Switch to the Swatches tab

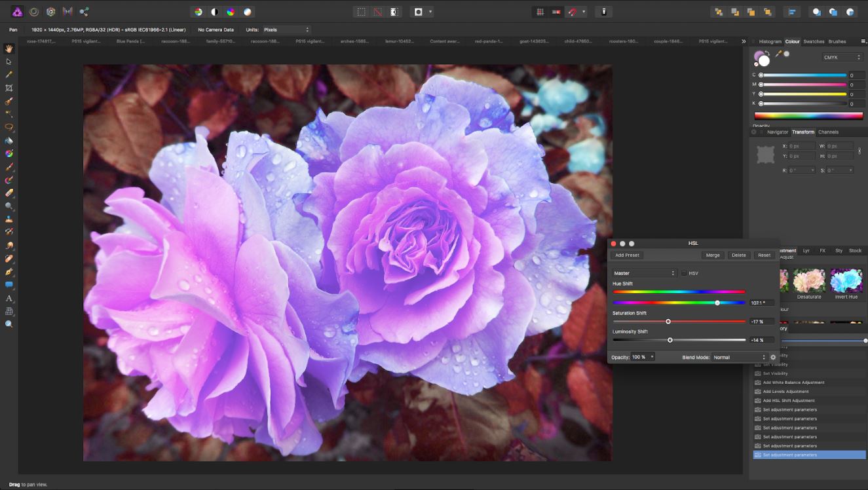click(x=814, y=41)
